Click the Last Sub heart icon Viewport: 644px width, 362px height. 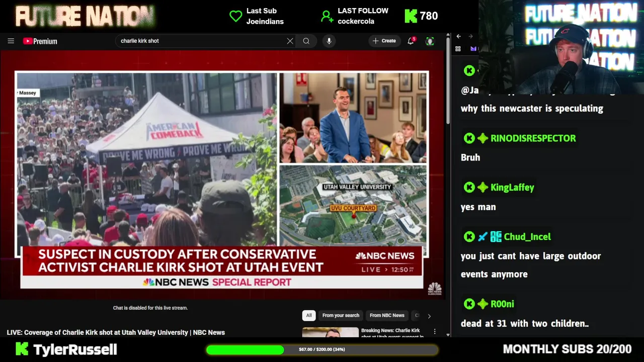click(x=235, y=16)
